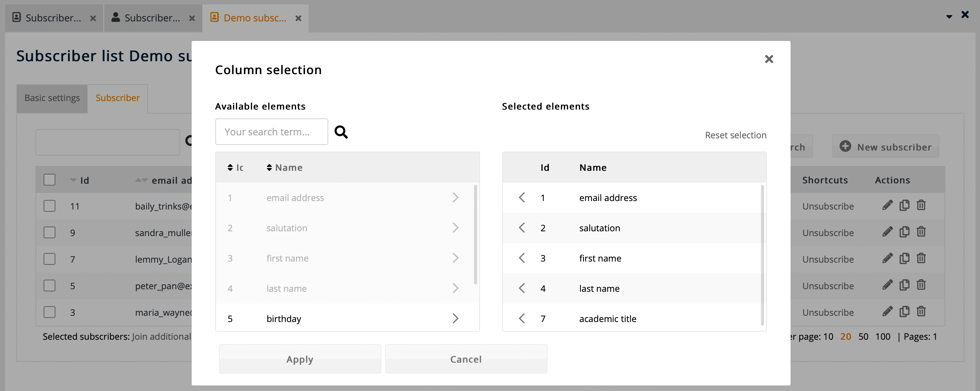Edit subscriber 3 with pencil icon
This screenshot has width=980, height=391.
pyautogui.click(x=887, y=312)
